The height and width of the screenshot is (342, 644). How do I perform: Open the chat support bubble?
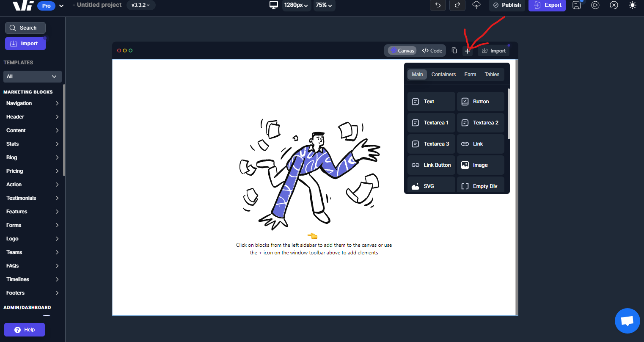pos(627,321)
